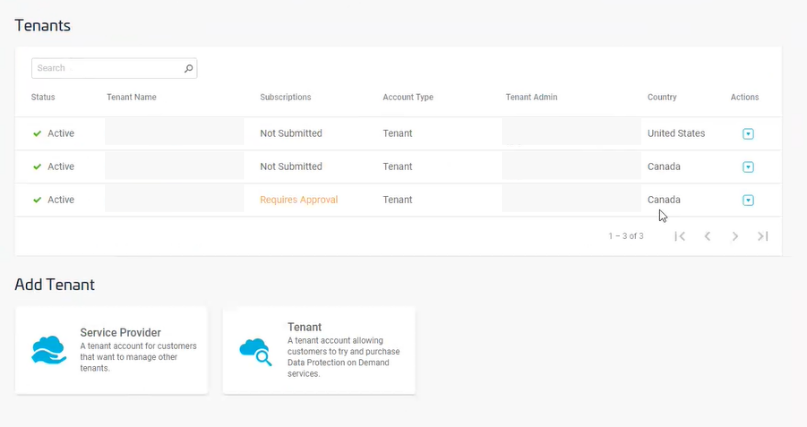Go to the previous page arrow
The width and height of the screenshot is (807, 427).
707,236
